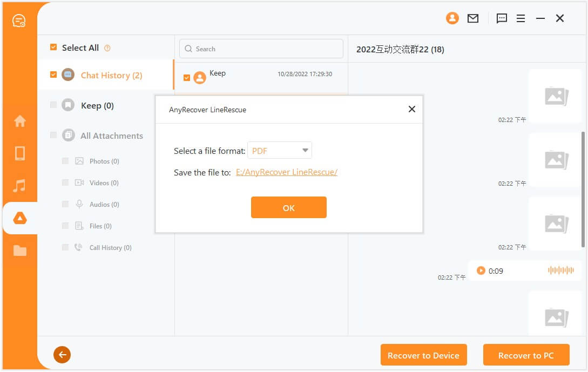Viewport: 588px width, 372px height.
Task: Select the All Attachments category
Action: pos(112,136)
